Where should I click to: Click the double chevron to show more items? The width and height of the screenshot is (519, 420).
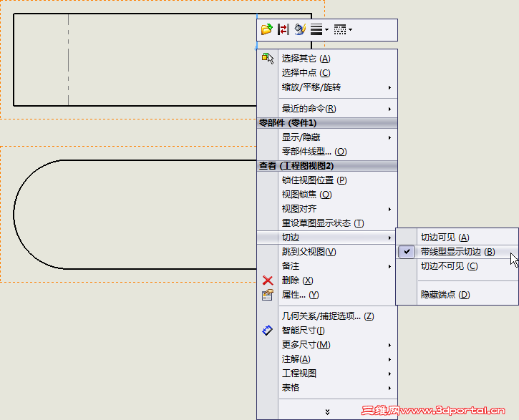pos(327,411)
